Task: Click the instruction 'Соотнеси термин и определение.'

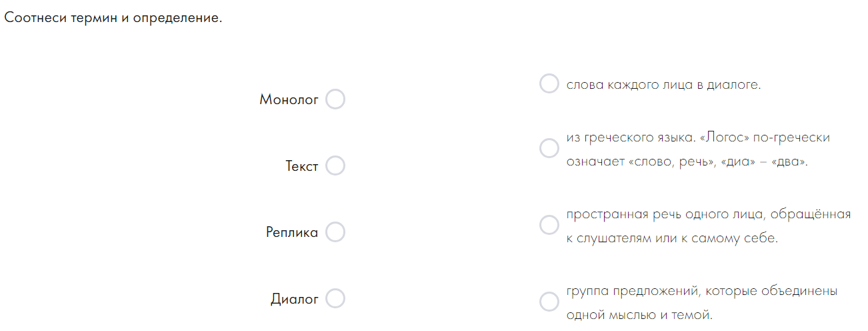Action: [113, 18]
